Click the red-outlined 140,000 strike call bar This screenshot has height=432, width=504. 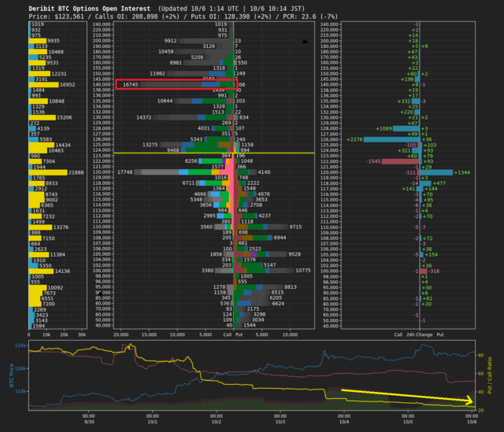176,83
